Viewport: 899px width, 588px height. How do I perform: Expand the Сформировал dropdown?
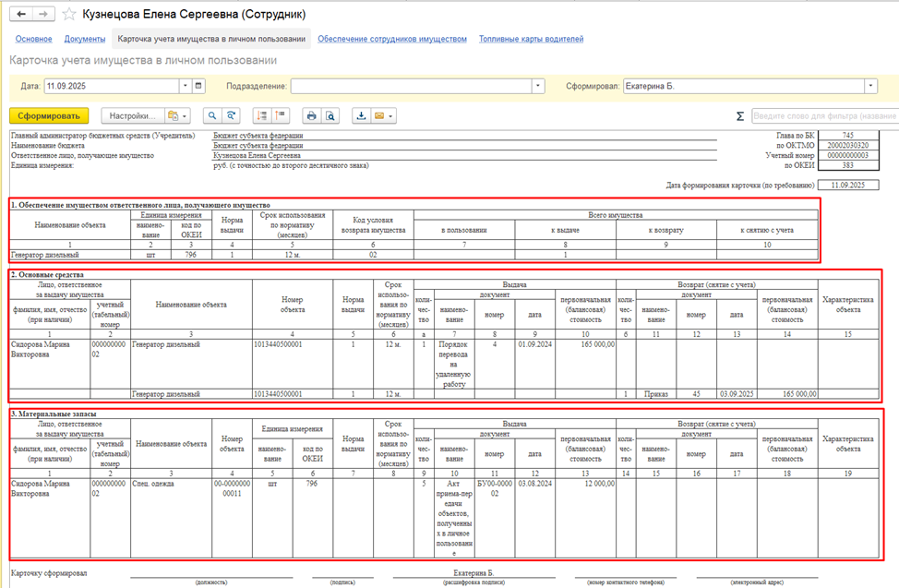click(871, 86)
